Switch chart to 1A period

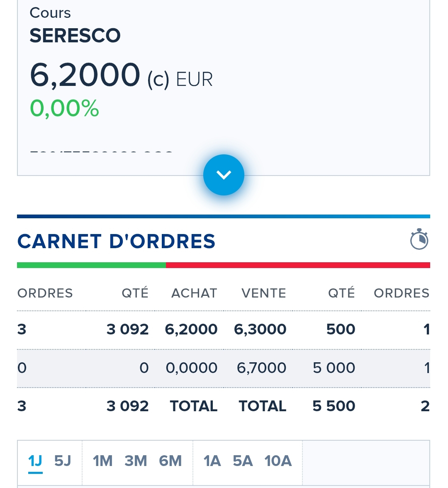pyautogui.click(x=212, y=461)
